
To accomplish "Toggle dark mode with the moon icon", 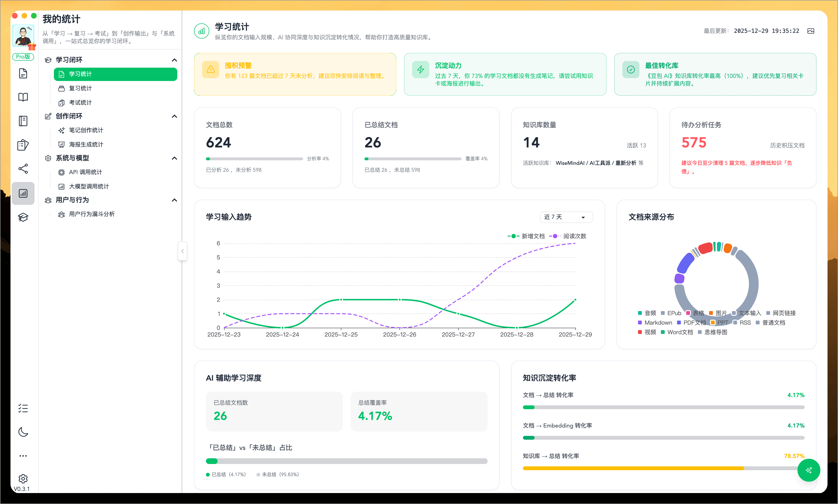I will point(23,432).
